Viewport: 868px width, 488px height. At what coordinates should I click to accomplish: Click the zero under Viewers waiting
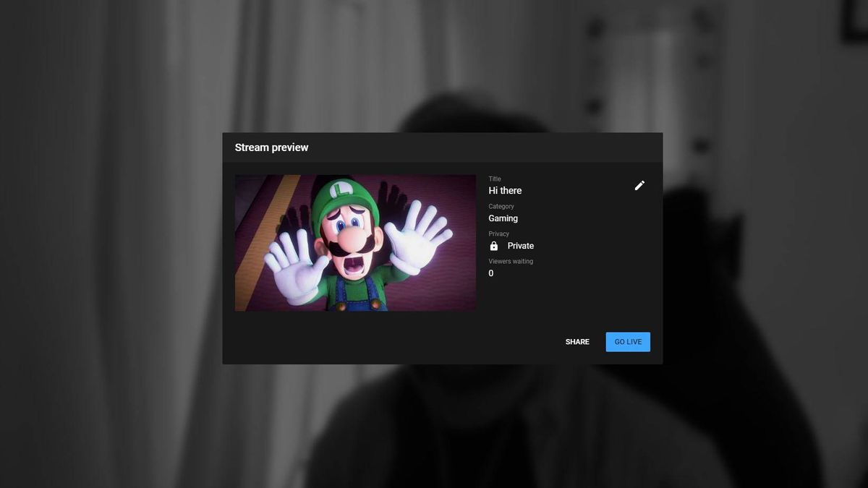click(490, 273)
